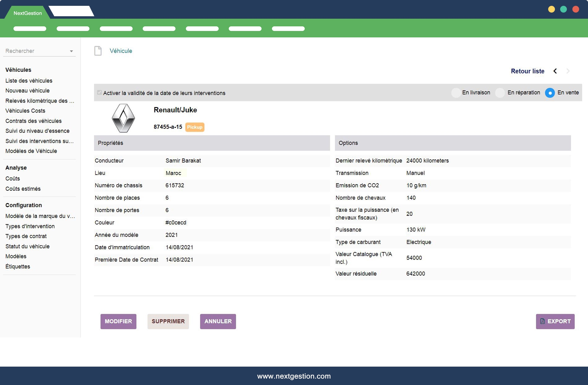Select the En livraison radio option
588x385 pixels.
[456, 93]
